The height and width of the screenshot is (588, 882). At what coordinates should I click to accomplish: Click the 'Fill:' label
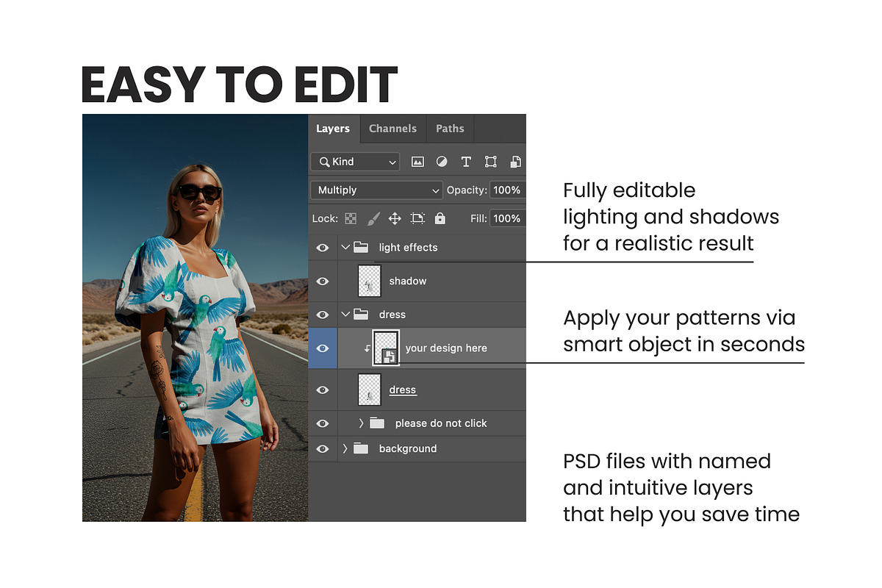(478, 218)
